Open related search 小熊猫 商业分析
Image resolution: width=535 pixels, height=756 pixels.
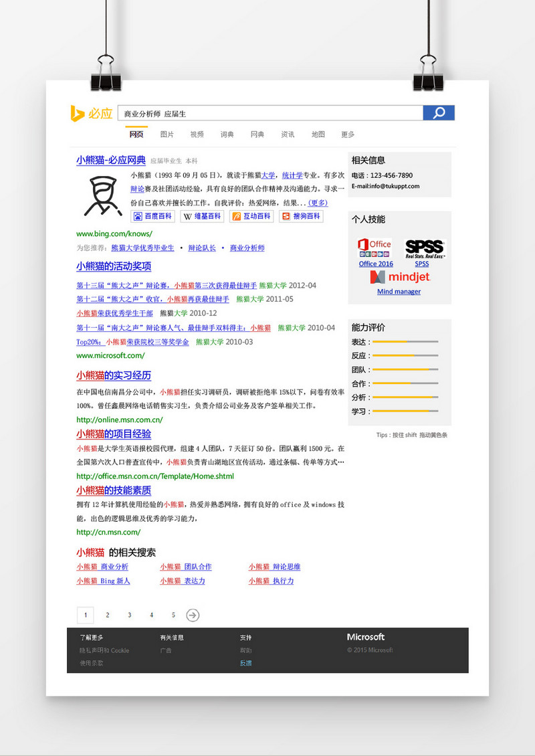click(x=102, y=567)
